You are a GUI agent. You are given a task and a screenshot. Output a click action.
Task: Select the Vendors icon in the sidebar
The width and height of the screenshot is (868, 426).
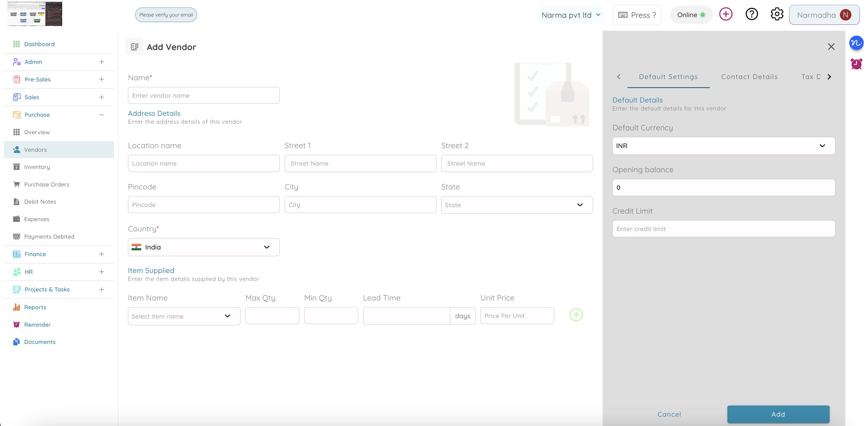click(17, 150)
